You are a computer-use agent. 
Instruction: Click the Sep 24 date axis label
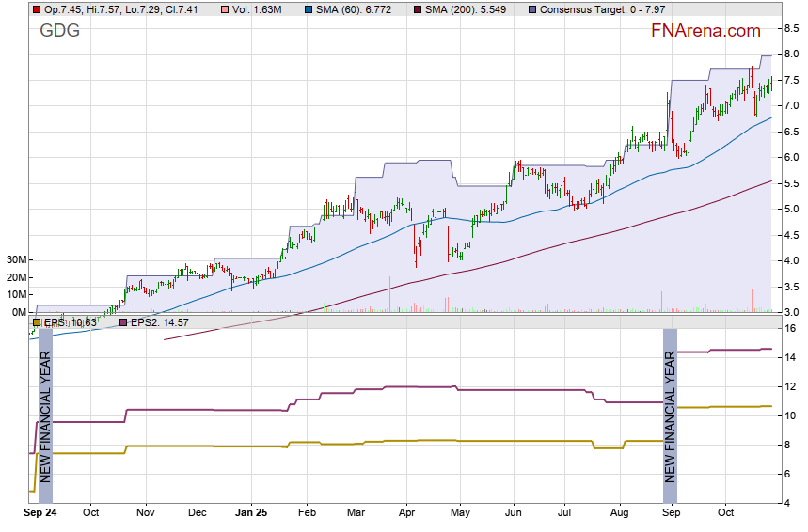coord(39,513)
